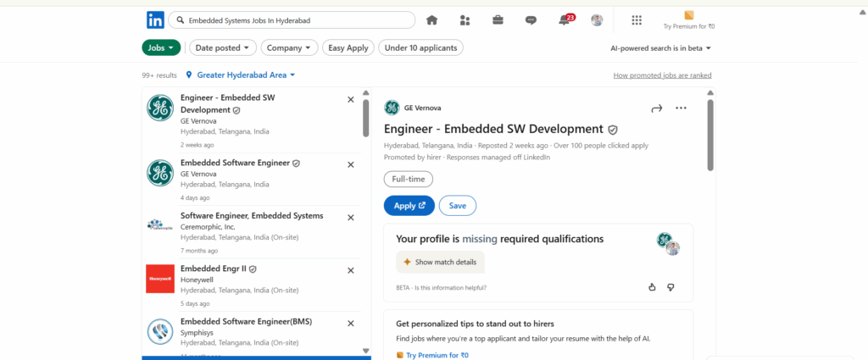Open the Jobs briefcase icon
This screenshot has height=360, width=868.
coord(498,20)
